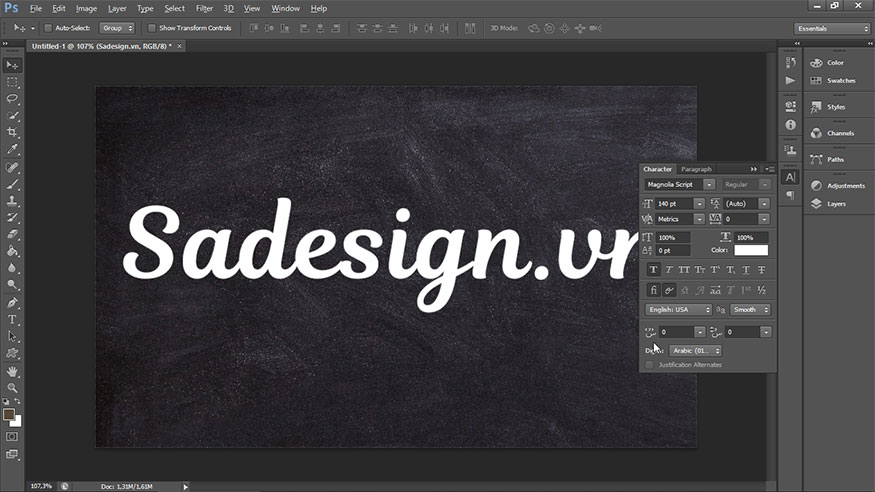Open the Group auto-select dropdown

click(117, 28)
